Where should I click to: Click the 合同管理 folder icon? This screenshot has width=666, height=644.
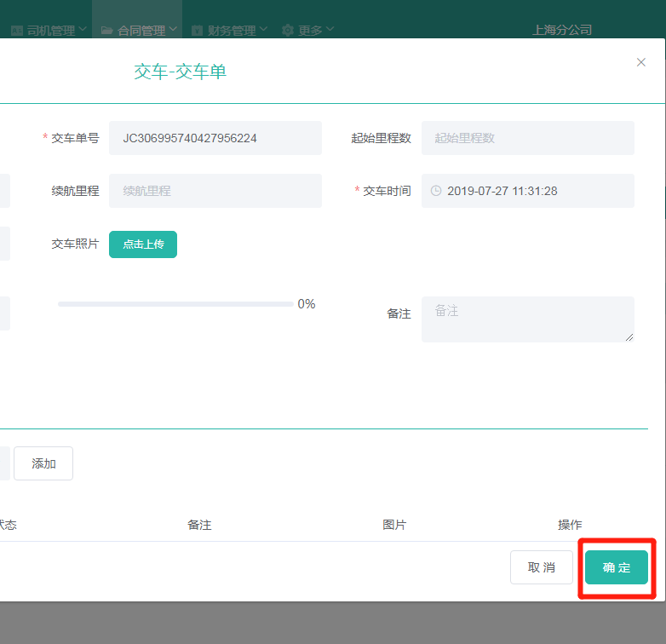(x=106, y=31)
